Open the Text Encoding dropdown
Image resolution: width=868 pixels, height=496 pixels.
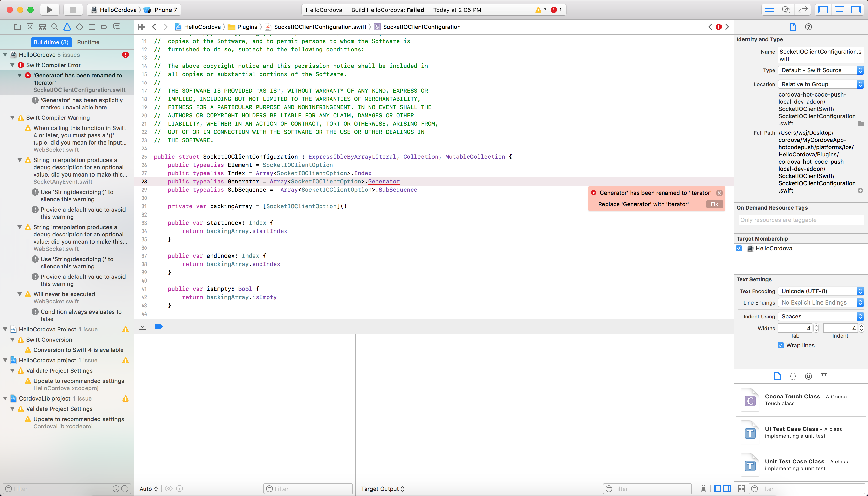coord(861,291)
